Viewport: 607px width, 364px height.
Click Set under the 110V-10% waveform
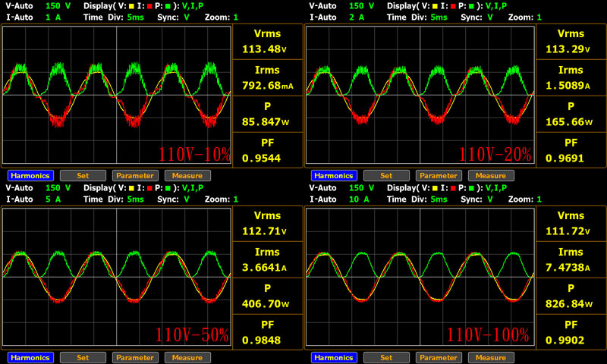pos(83,176)
